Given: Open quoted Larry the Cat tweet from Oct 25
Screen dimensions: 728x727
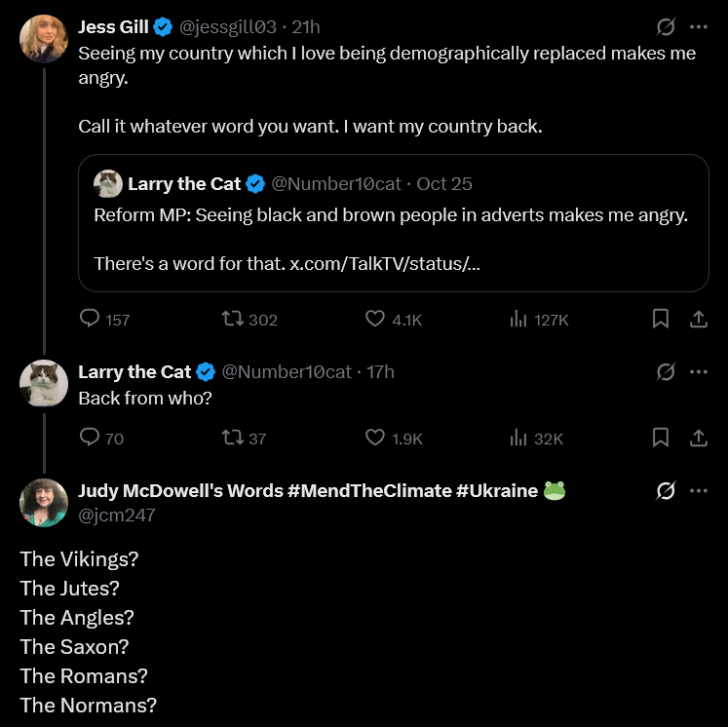Looking at the screenshot, I should tap(394, 223).
